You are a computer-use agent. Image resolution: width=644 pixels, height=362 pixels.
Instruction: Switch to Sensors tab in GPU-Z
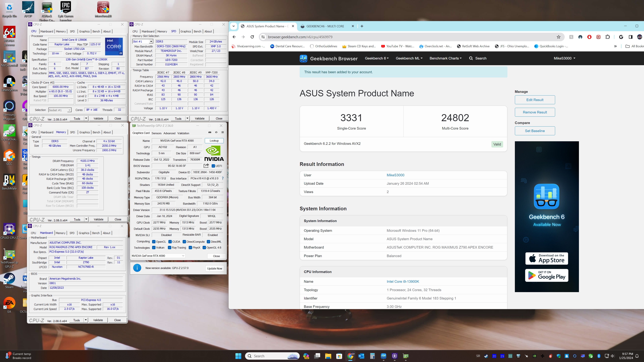[156, 133]
